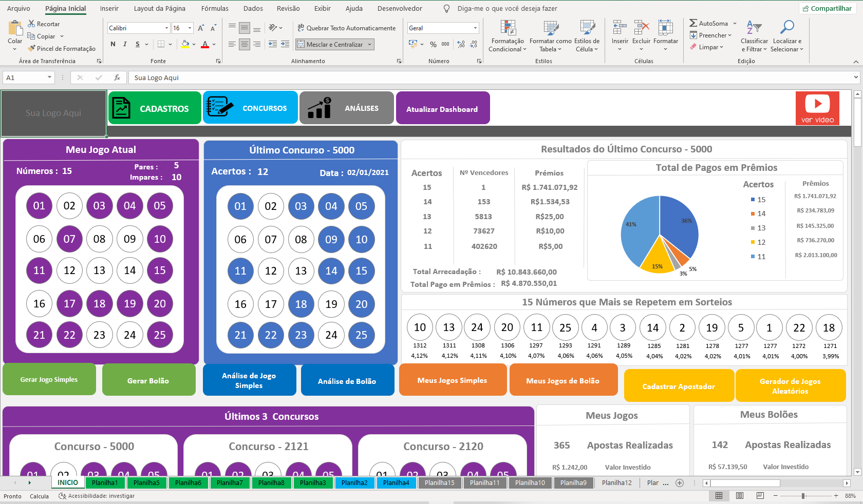Click Meus Jogos de Bolão button
The height and width of the screenshot is (504, 863).
[564, 380]
